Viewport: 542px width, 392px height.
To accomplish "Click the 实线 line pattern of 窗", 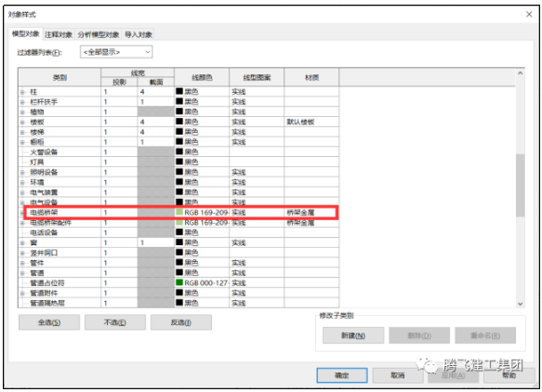I will pos(257,242).
